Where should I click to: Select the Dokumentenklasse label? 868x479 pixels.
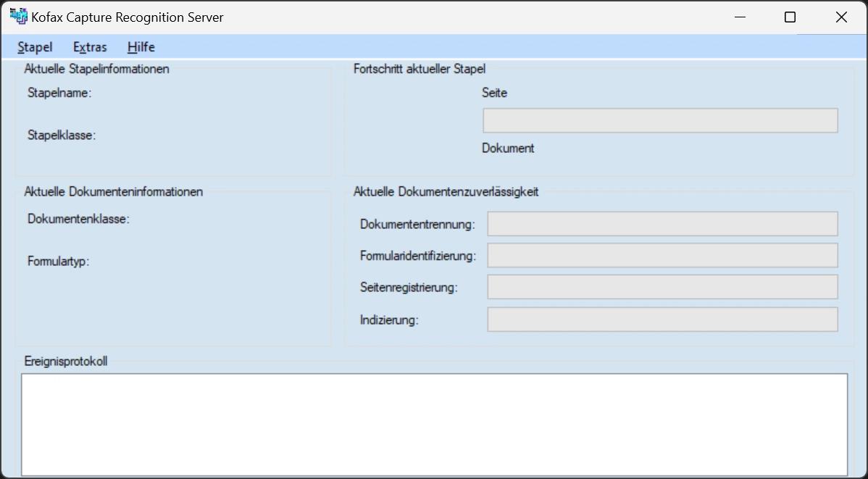pyautogui.click(x=78, y=219)
